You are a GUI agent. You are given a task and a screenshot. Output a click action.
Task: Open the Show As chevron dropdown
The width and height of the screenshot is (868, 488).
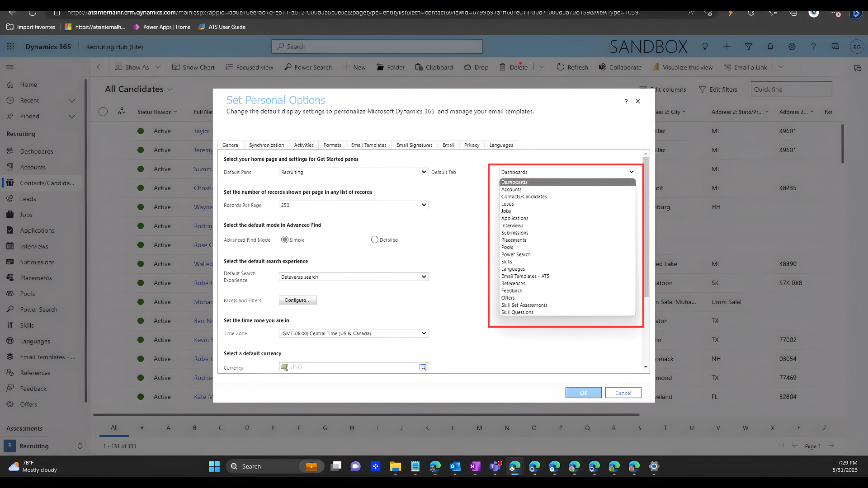coord(158,67)
